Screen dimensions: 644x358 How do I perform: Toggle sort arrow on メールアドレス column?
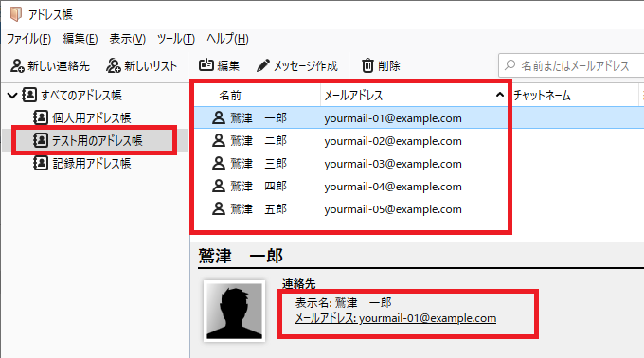pyautogui.click(x=499, y=95)
